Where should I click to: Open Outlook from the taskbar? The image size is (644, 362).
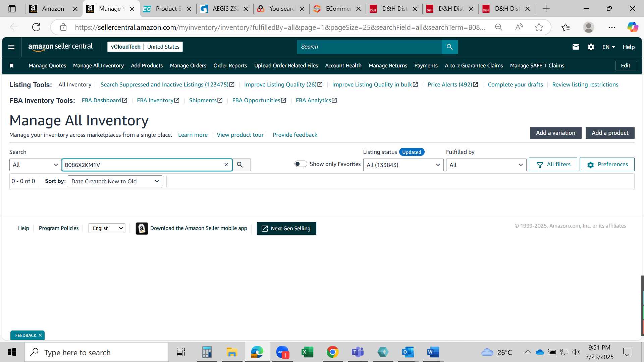(408, 352)
